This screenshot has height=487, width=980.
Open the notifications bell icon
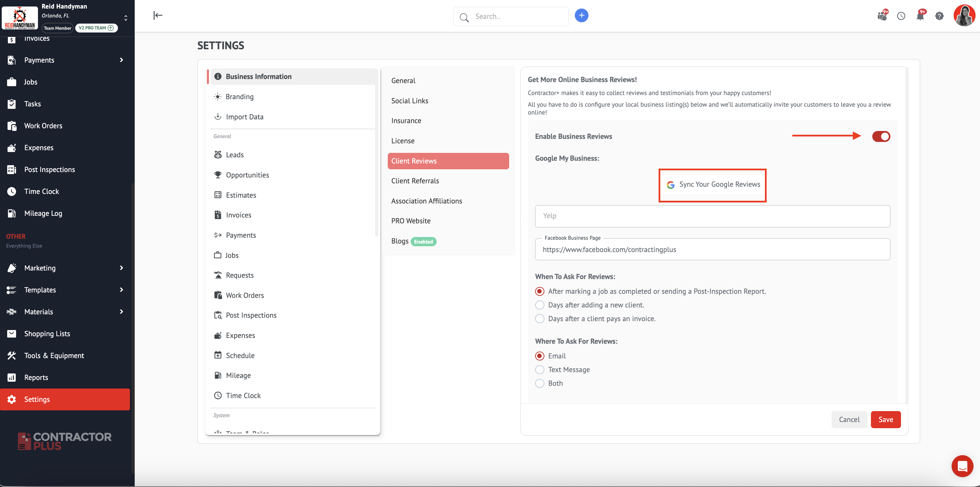click(x=920, y=16)
